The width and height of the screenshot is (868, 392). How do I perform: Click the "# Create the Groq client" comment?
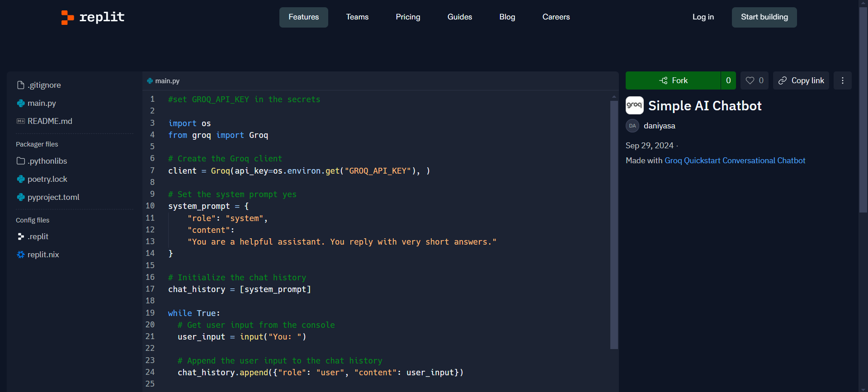click(x=225, y=159)
